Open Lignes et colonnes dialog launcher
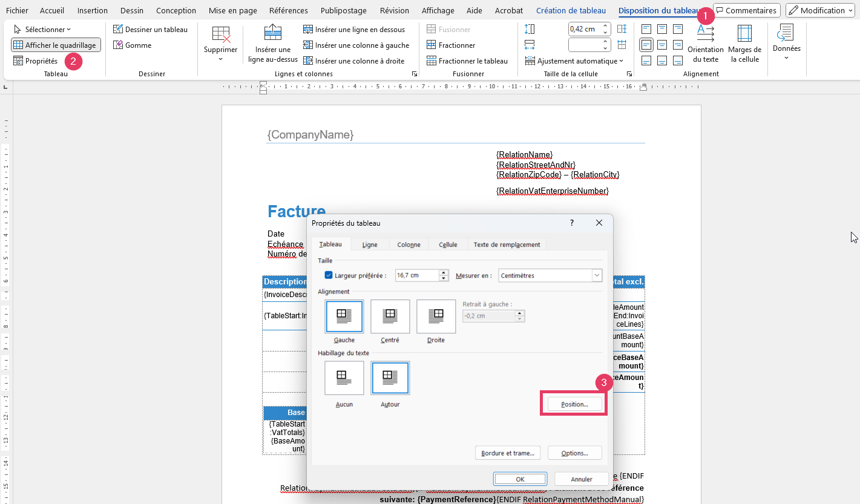This screenshot has width=860, height=504. coord(415,74)
